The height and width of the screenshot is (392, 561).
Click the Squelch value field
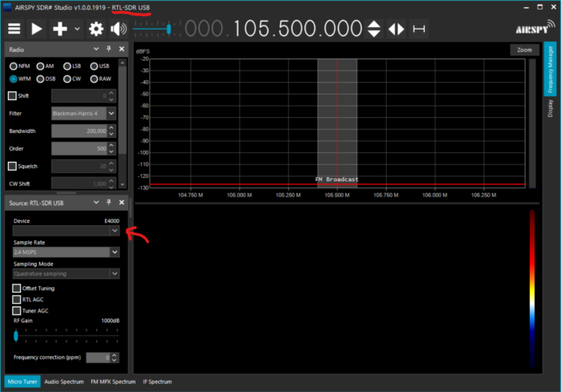point(79,166)
